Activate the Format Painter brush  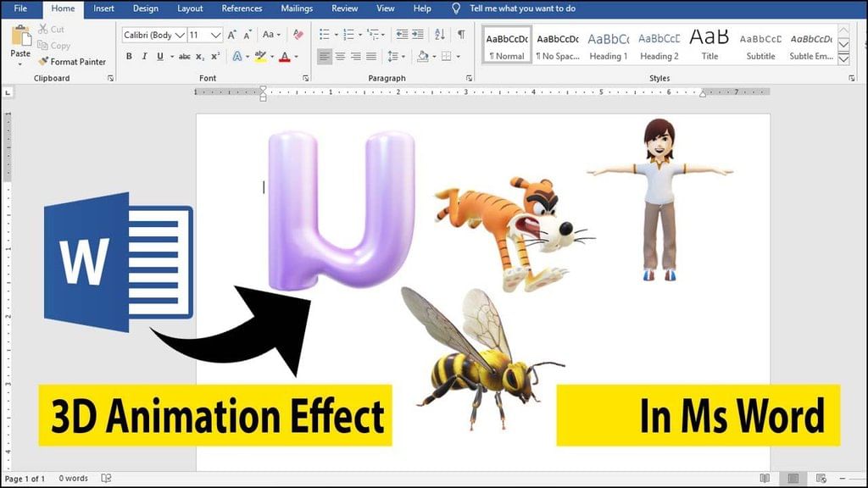pos(72,61)
